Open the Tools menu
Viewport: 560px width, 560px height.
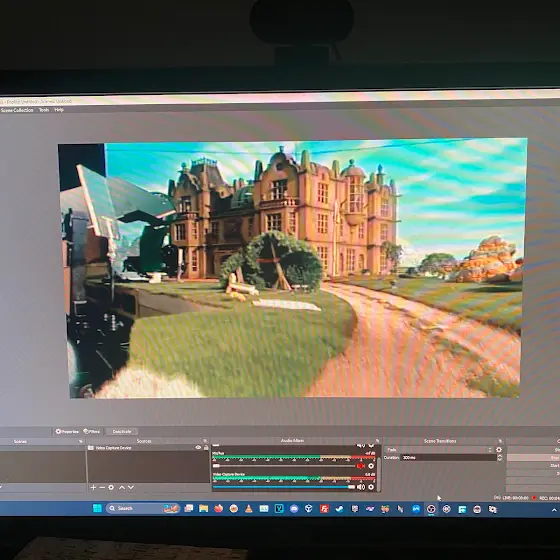(44, 110)
